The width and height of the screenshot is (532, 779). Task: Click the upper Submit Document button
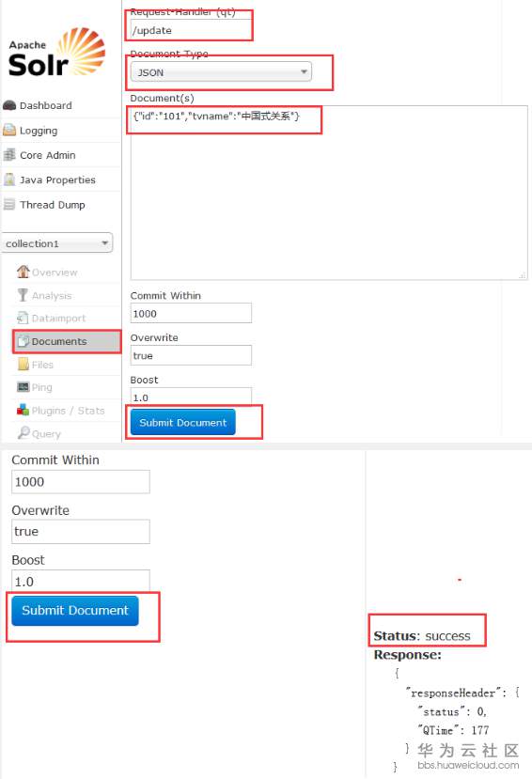click(x=182, y=422)
